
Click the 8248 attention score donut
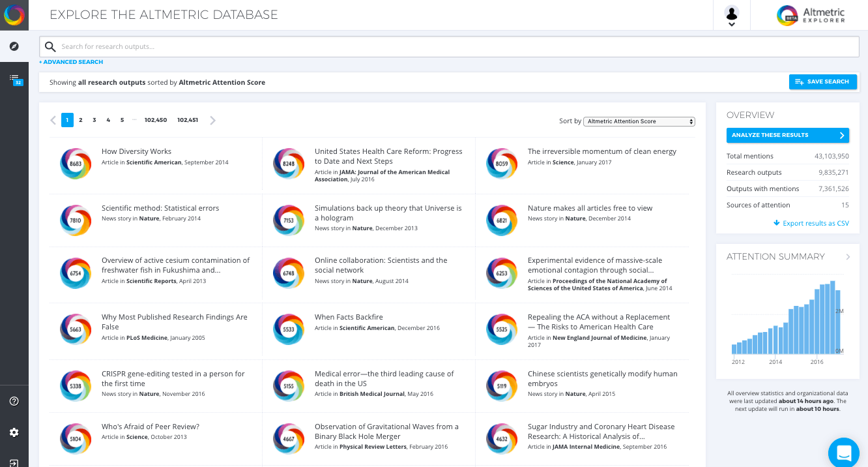[x=289, y=164]
